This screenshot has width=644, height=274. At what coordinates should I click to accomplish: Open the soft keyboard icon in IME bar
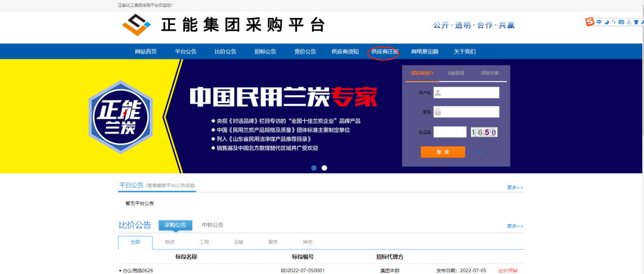point(621,22)
